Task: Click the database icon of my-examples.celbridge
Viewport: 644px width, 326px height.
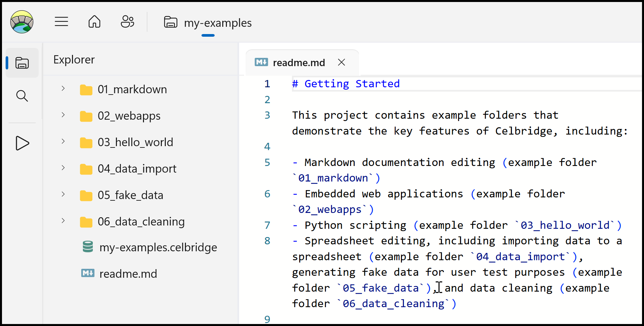Action: (x=88, y=247)
